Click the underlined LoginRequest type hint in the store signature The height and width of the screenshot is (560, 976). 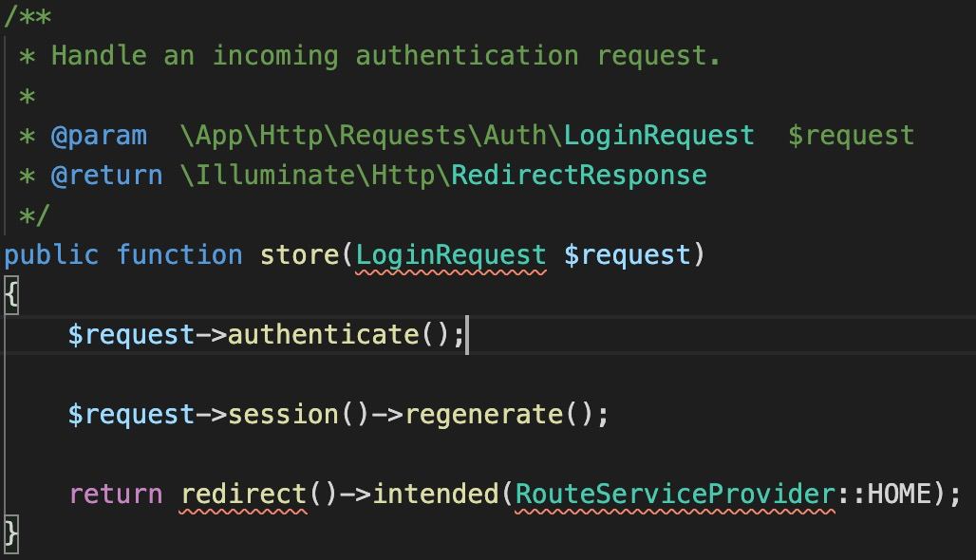click(451, 256)
